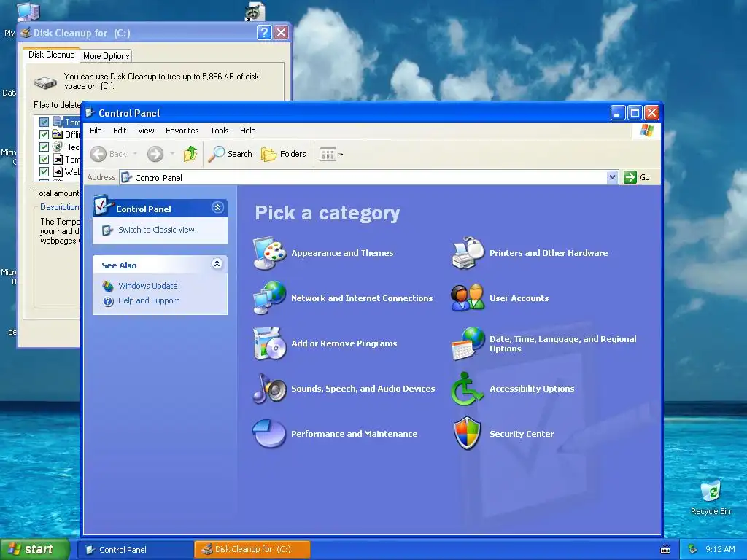
Task: Open the Appearance and Themes category icon
Action: [x=270, y=253]
